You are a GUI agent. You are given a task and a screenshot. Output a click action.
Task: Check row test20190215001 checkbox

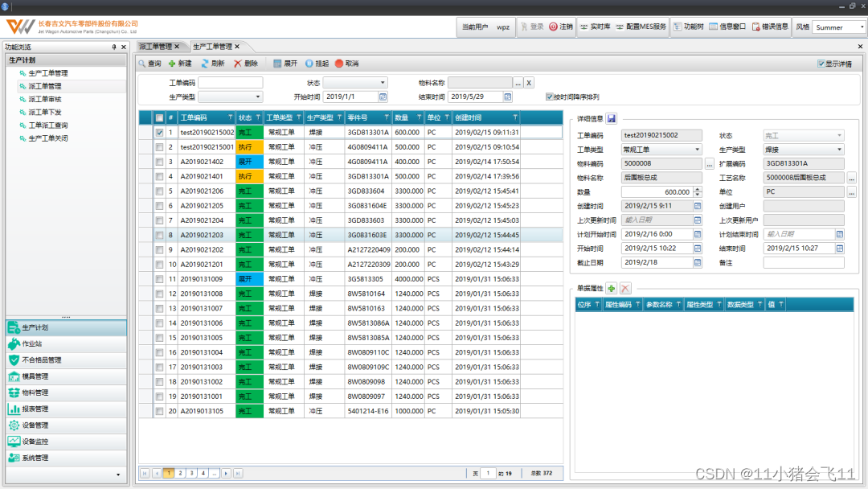point(159,147)
